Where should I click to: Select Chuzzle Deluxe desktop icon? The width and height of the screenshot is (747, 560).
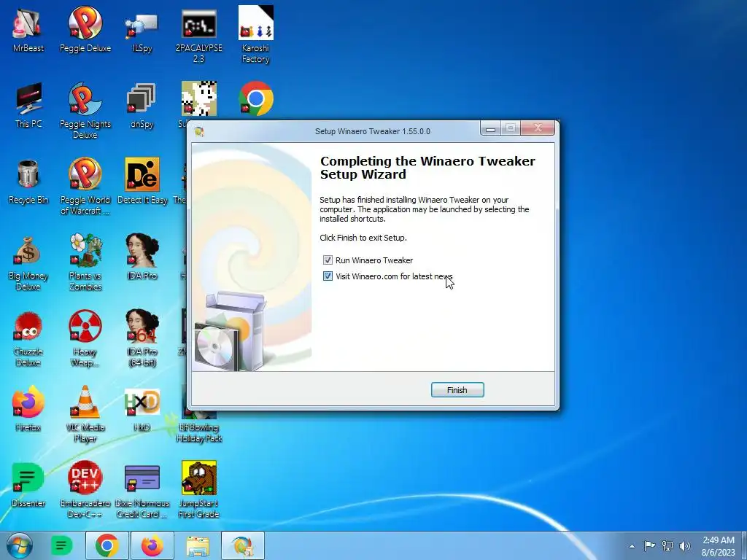click(x=28, y=339)
